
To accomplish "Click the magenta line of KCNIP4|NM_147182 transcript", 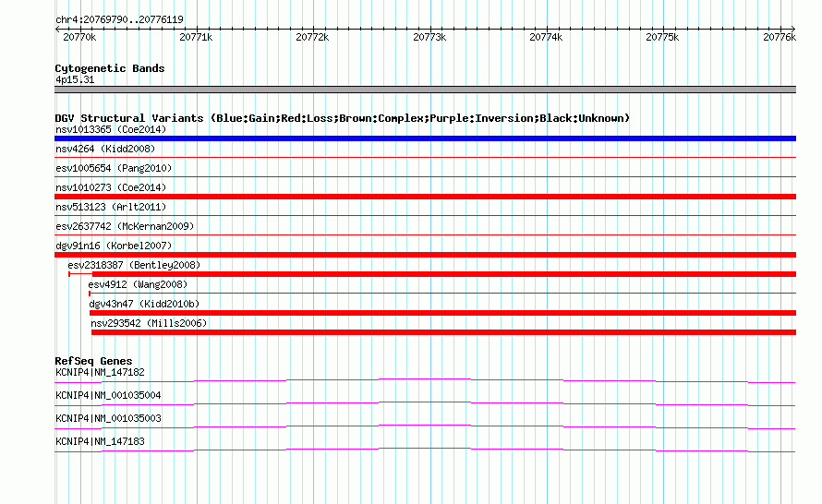I will point(425,381).
